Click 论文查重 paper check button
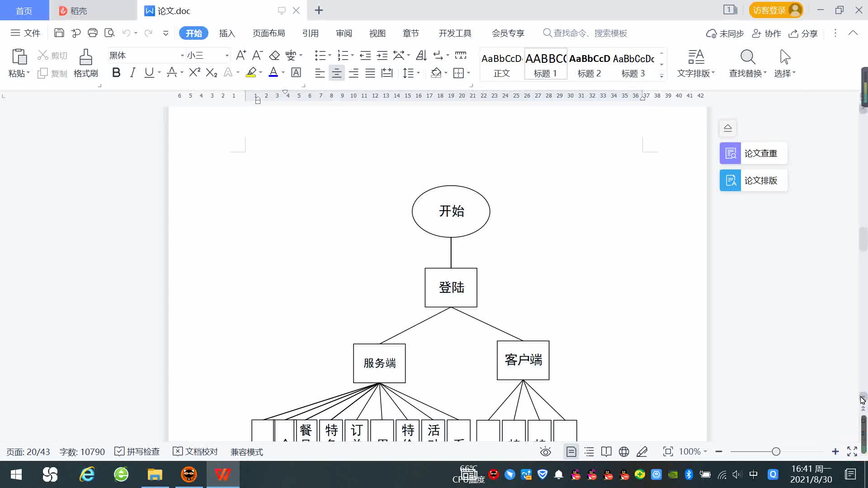 753,154
